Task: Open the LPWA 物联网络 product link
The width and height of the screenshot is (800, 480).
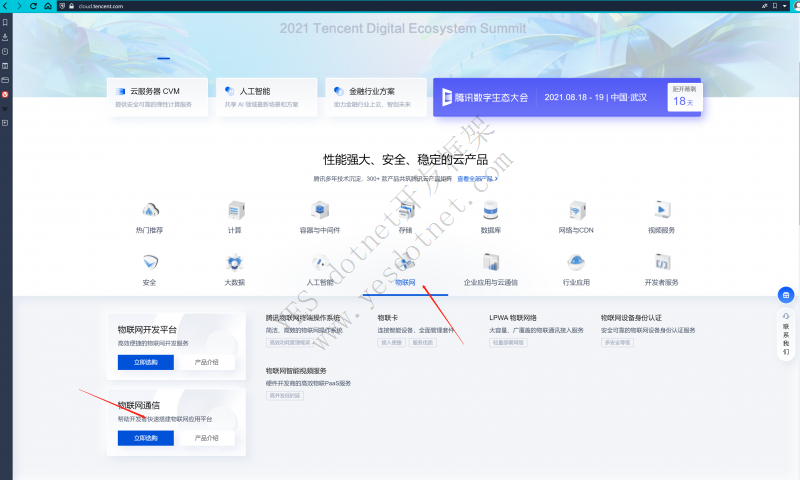Action: 513,318
